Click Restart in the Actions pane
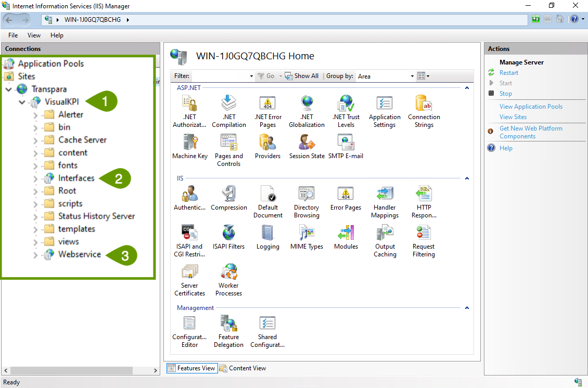 [508, 73]
